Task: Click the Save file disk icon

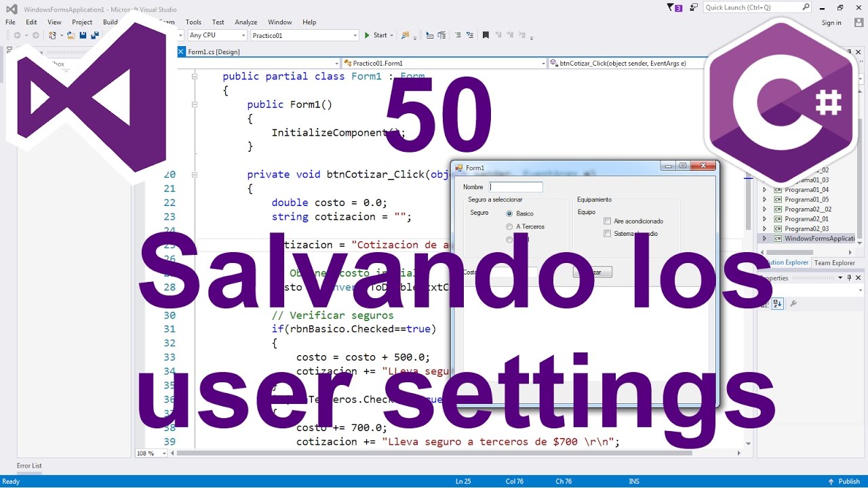Action: 83,35
